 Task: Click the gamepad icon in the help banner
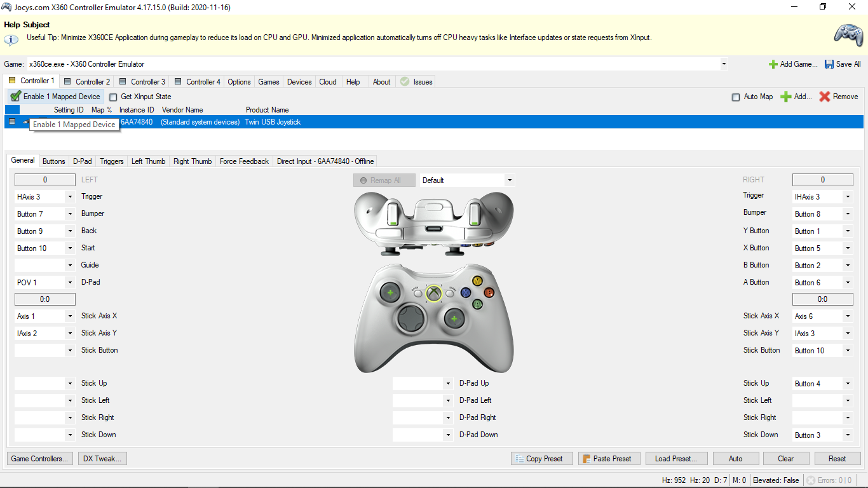coord(848,35)
